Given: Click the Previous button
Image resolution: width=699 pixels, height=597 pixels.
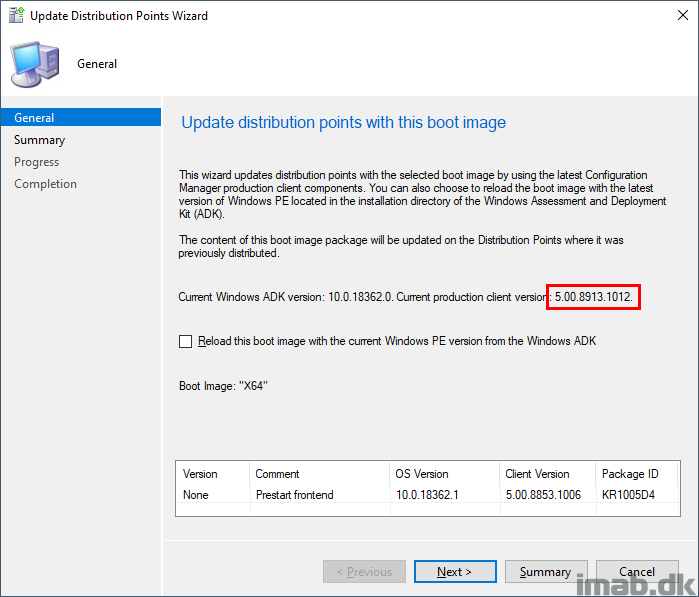Looking at the screenshot, I should pyautogui.click(x=364, y=572).
